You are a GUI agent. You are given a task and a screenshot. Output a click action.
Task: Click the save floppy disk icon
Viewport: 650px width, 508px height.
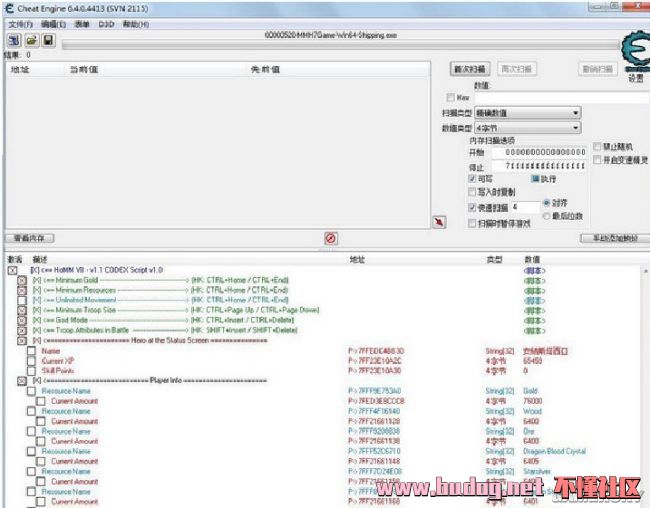coord(49,40)
